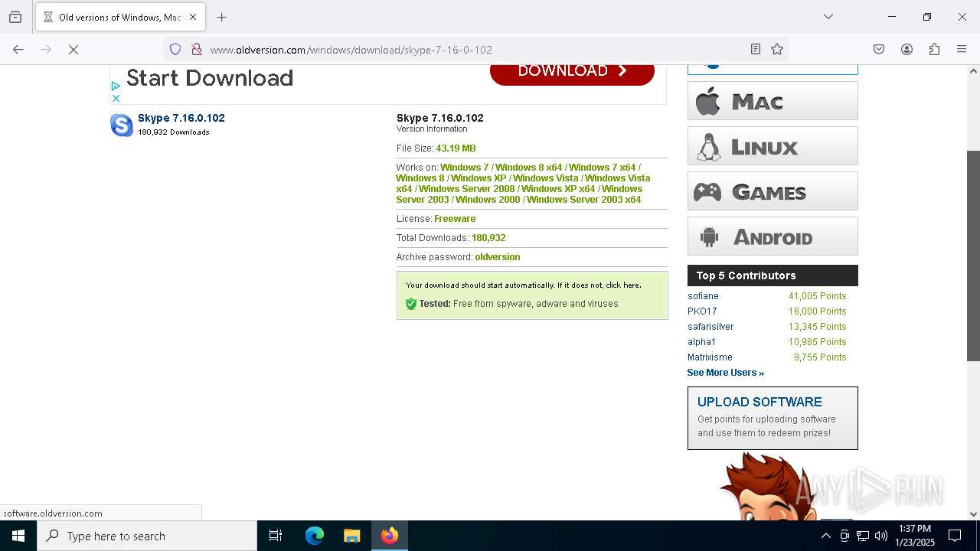Viewport: 980px width, 551px height.
Task: Click 'click here' to start download
Action: coord(622,285)
